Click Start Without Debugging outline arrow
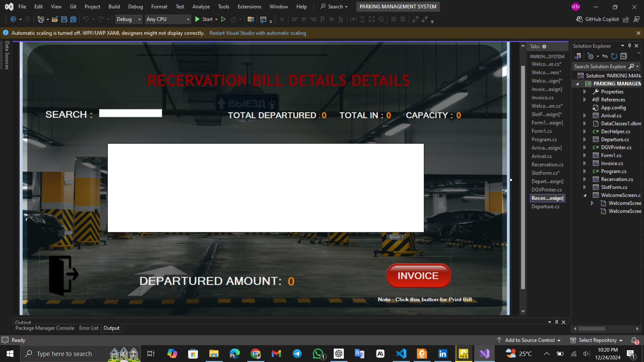This screenshot has height=362, width=644. tap(223, 19)
